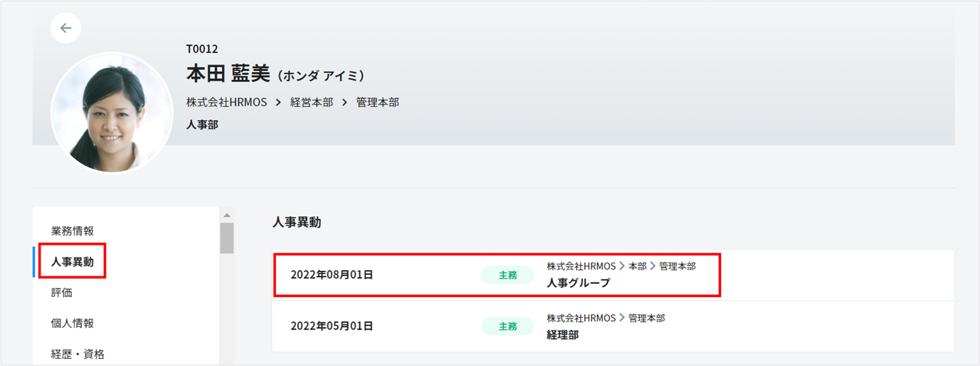Click the profile photo of 本田 藍美

click(x=112, y=113)
